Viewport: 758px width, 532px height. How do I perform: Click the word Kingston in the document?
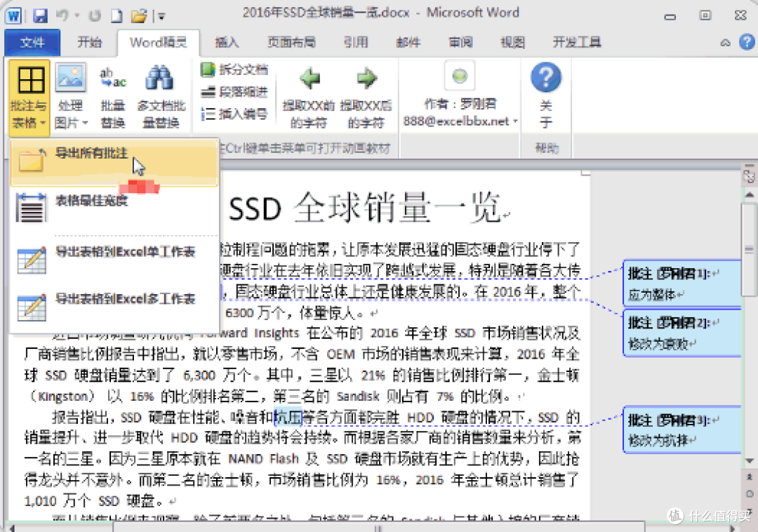point(63,397)
